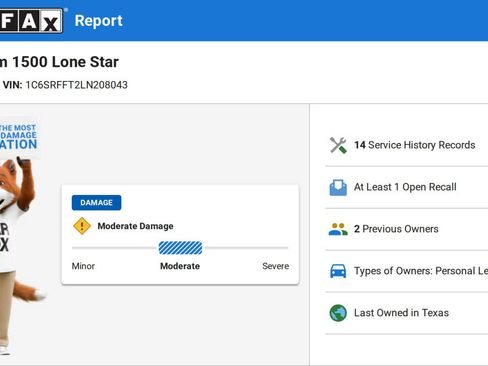Viewport: 488px width, 366px height.
Task: Select Types of Owners row
Action: click(x=407, y=271)
